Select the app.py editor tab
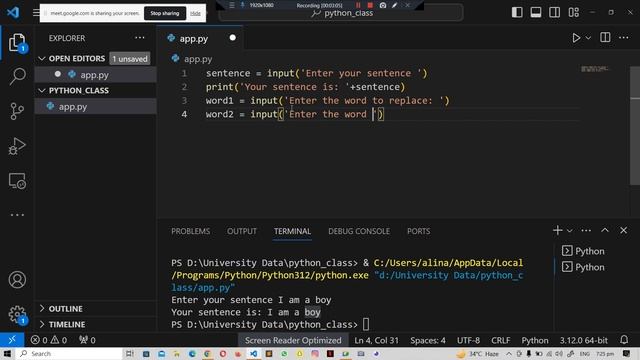 [200, 38]
